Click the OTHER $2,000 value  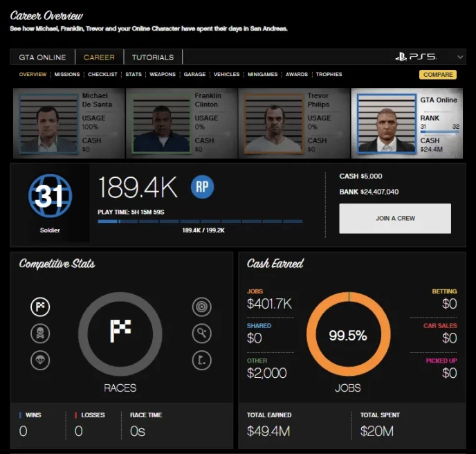pos(266,373)
